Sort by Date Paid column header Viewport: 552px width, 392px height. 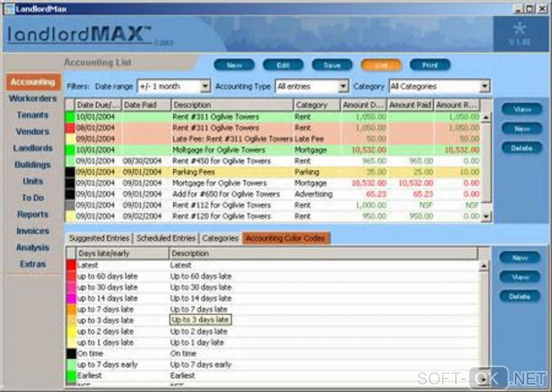(x=147, y=105)
